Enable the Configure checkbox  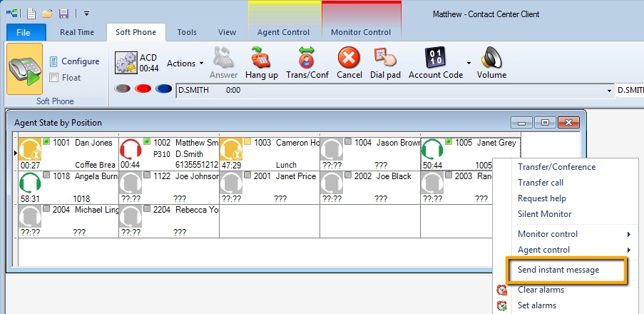tap(53, 62)
